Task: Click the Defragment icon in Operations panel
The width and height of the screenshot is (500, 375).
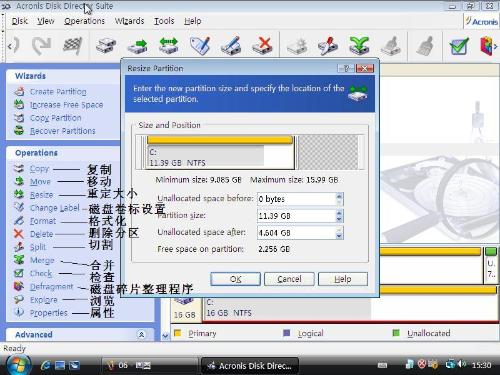Action: point(19,286)
